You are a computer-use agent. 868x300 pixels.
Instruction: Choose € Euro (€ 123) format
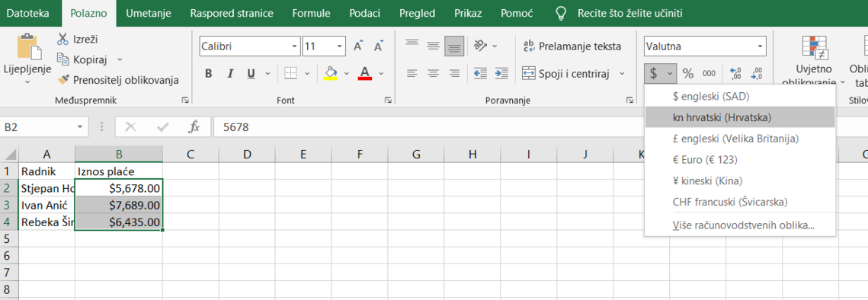point(740,160)
